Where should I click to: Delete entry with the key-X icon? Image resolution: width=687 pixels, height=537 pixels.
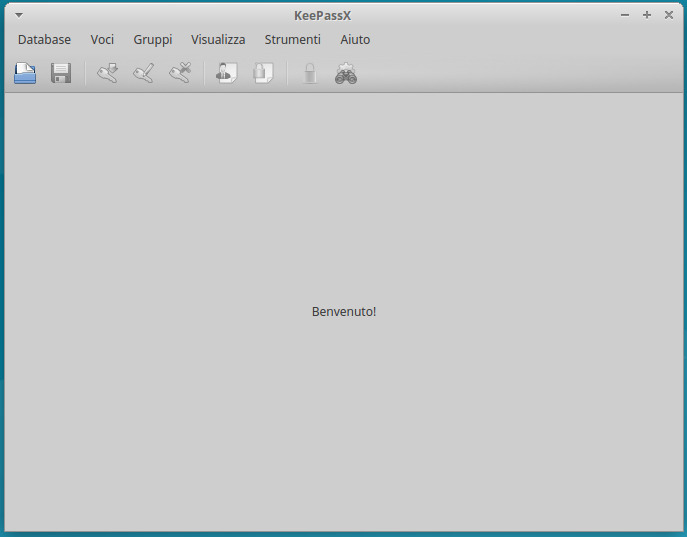point(180,73)
